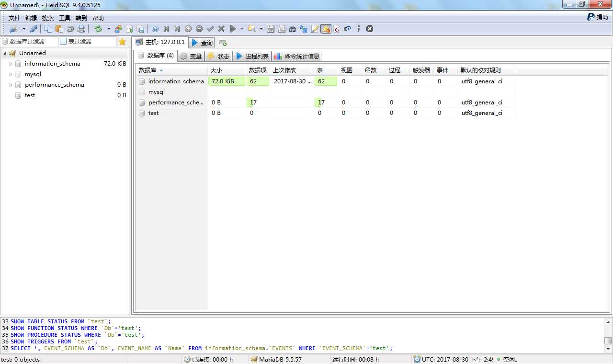Open the 工具 menu

click(65, 18)
